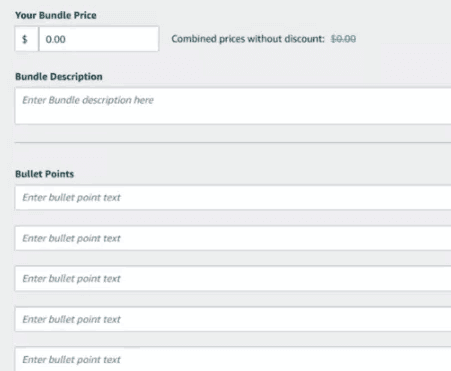This screenshot has width=451, height=371.
Task: Click into the fourth bullet point field
Action: [233, 319]
